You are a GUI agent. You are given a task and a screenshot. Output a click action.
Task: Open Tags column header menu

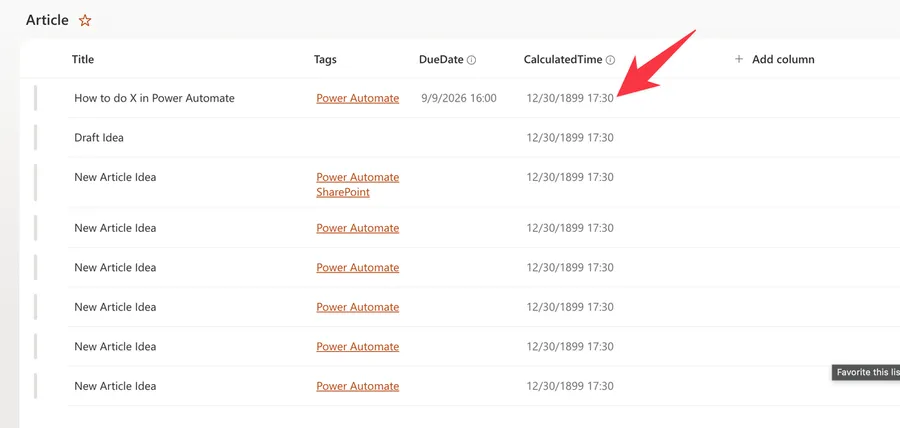(325, 60)
